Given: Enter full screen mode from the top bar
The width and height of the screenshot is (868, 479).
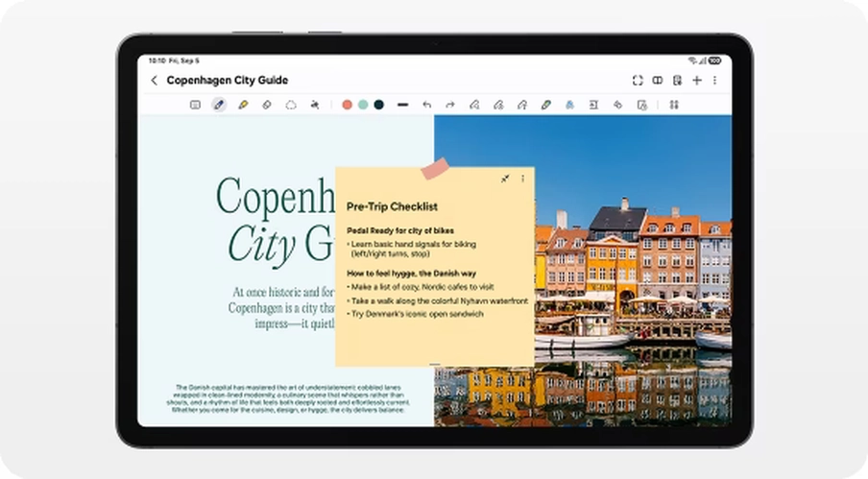Looking at the screenshot, I should [x=638, y=81].
